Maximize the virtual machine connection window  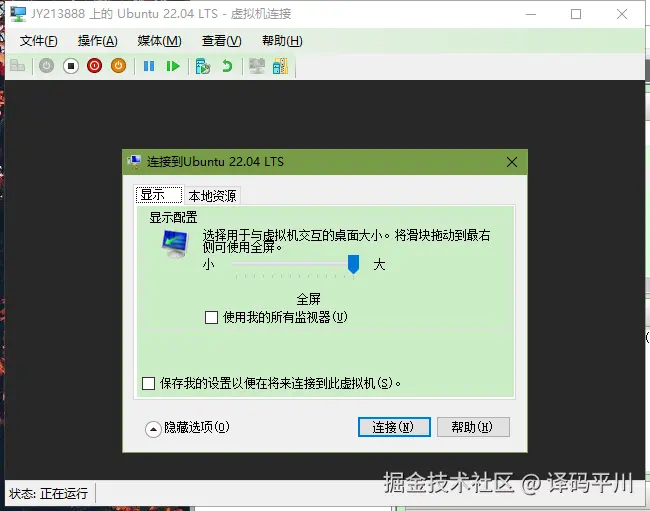576,14
